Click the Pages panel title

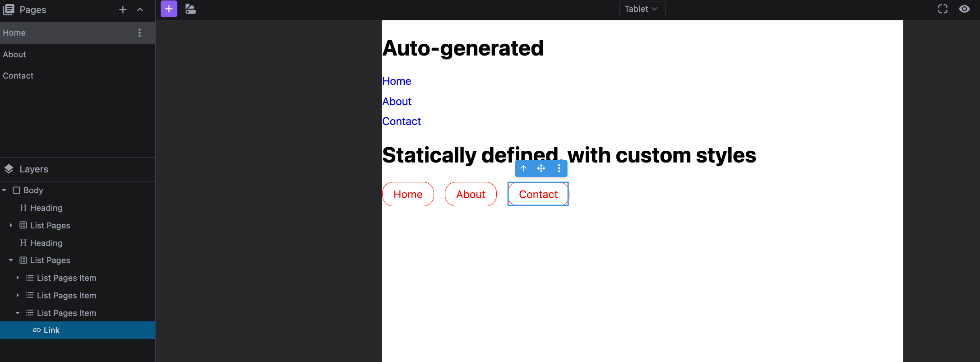(x=33, y=9)
